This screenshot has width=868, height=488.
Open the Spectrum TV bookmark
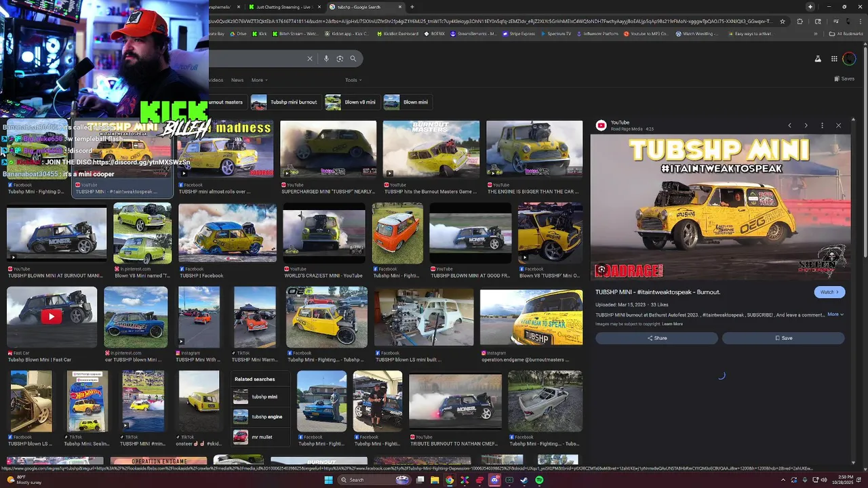[x=556, y=34]
